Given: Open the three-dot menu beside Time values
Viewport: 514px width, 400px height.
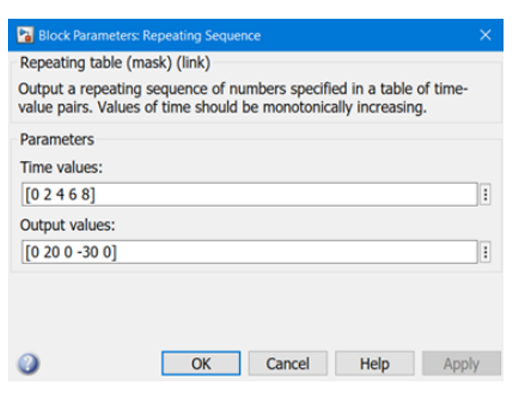Looking at the screenshot, I should 485,194.
